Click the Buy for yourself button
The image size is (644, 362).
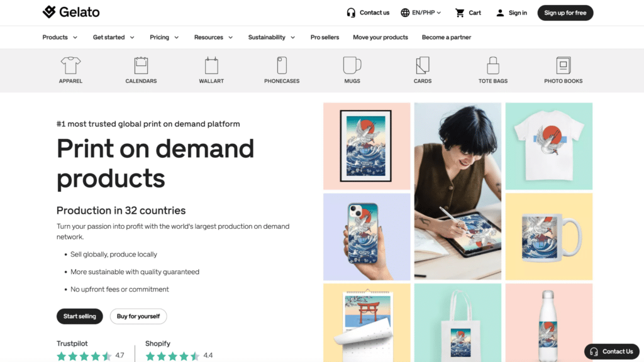(x=138, y=316)
